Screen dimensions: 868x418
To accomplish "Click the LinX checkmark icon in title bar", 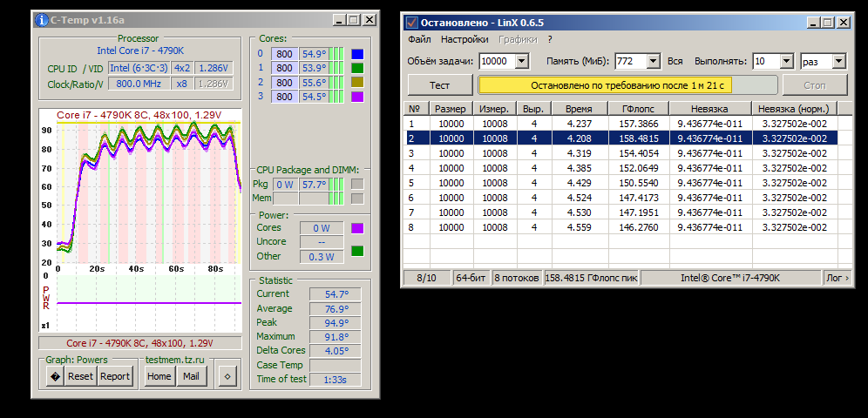I will (x=412, y=23).
